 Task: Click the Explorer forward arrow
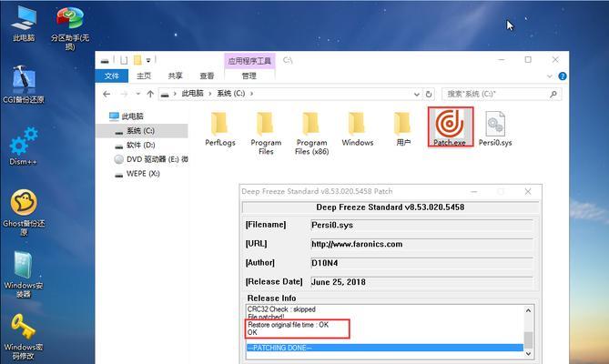pyautogui.click(x=124, y=94)
